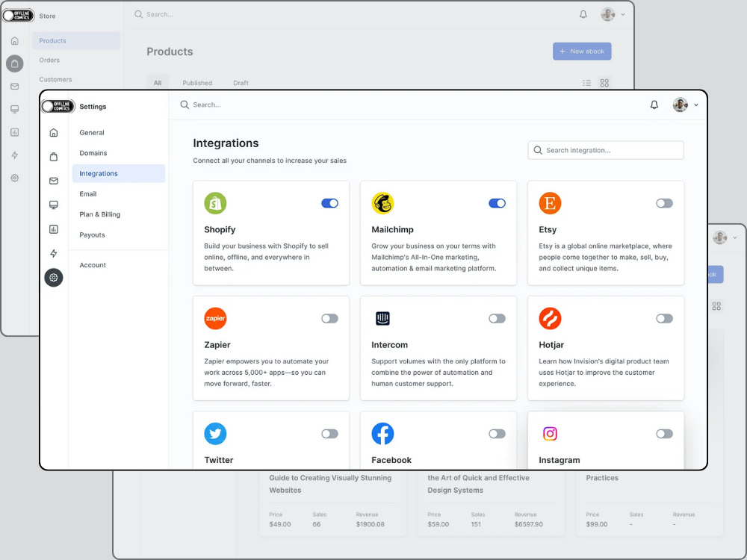Click the Twitter bird logo
This screenshot has width=747, height=560.
tap(215, 434)
